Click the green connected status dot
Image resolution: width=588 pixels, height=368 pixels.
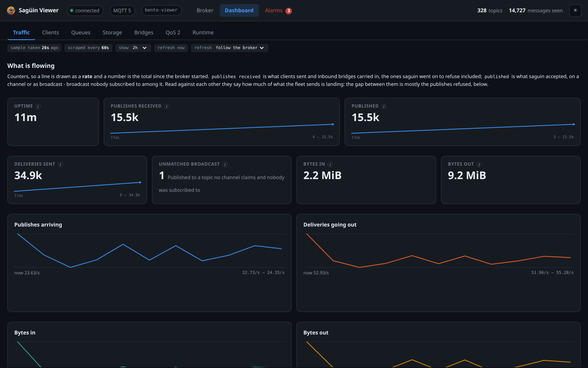coord(72,10)
